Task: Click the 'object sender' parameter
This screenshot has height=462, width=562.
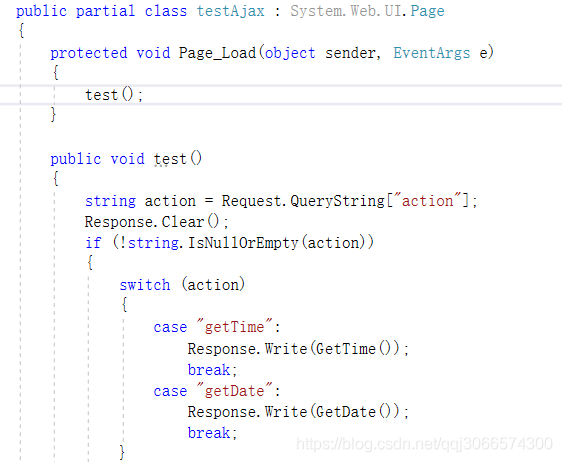Action: [x=321, y=53]
